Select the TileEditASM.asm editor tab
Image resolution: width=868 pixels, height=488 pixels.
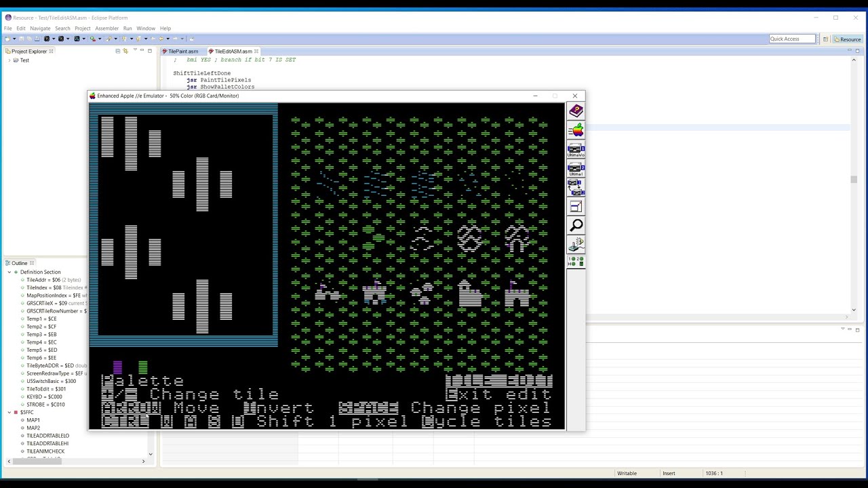[x=233, y=52]
